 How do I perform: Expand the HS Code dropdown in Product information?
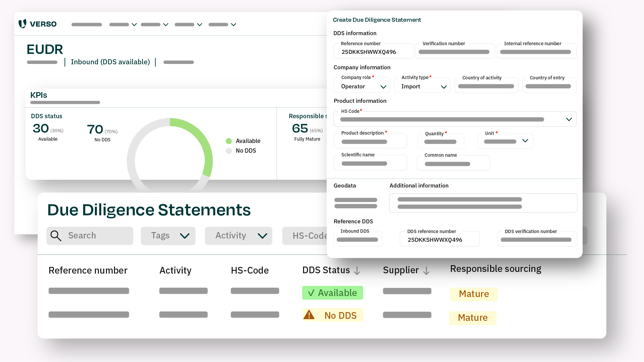coord(569,119)
